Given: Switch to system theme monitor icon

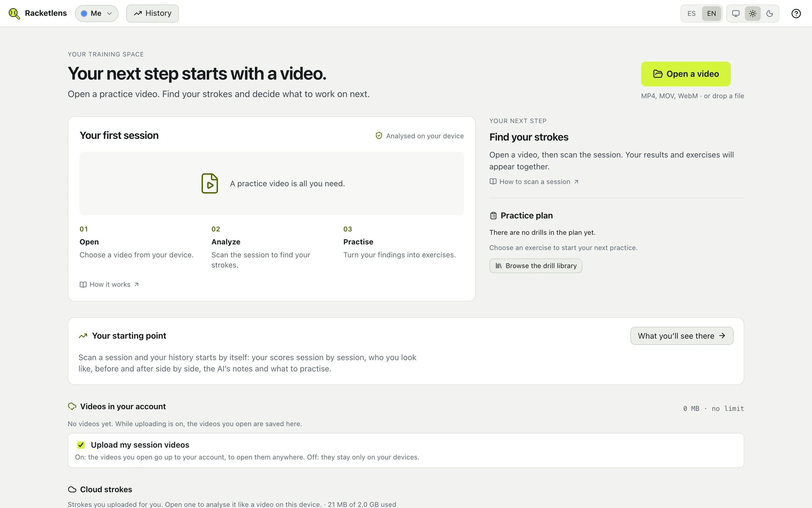Looking at the screenshot, I should [736, 14].
